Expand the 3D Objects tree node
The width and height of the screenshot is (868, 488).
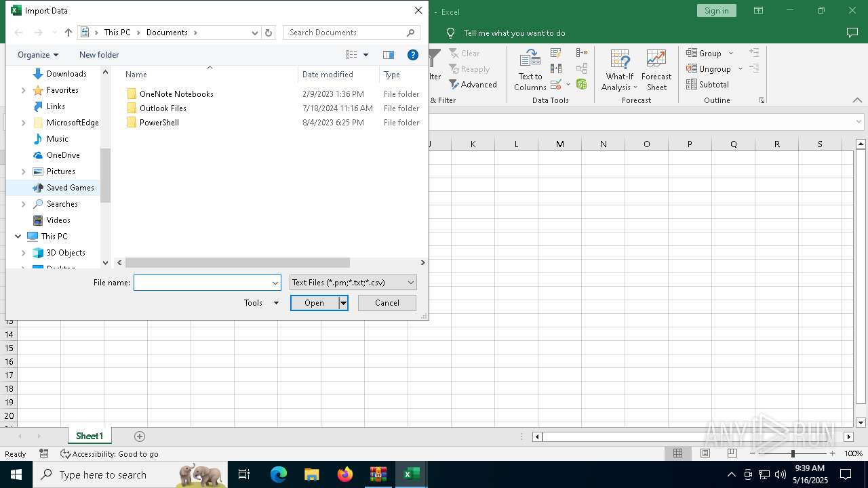click(24, 253)
